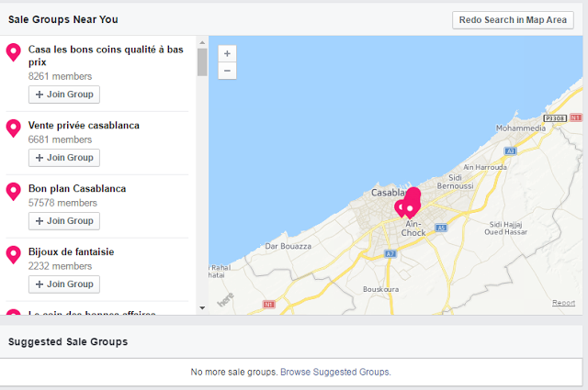Open Casa les bons coins qualité à bas prix
Viewport: 588px width, 390px height.
(x=106, y=55)
